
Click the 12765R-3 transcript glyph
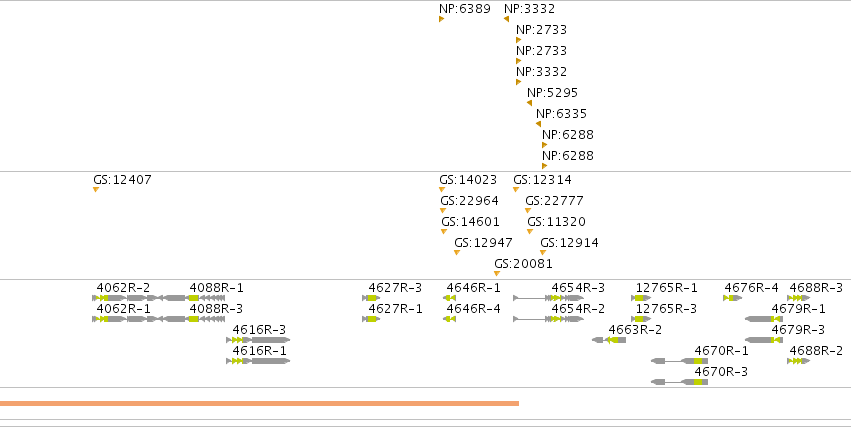(641, 319)
